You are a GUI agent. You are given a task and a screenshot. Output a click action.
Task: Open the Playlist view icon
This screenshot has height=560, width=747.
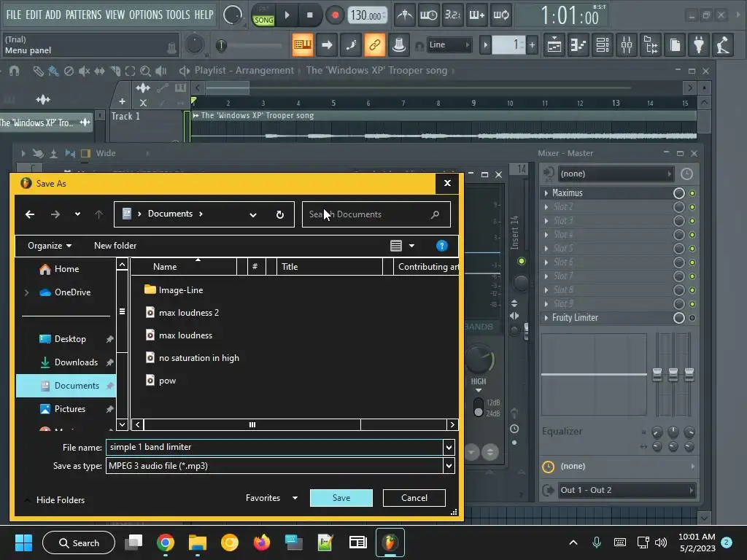[554, 45]
